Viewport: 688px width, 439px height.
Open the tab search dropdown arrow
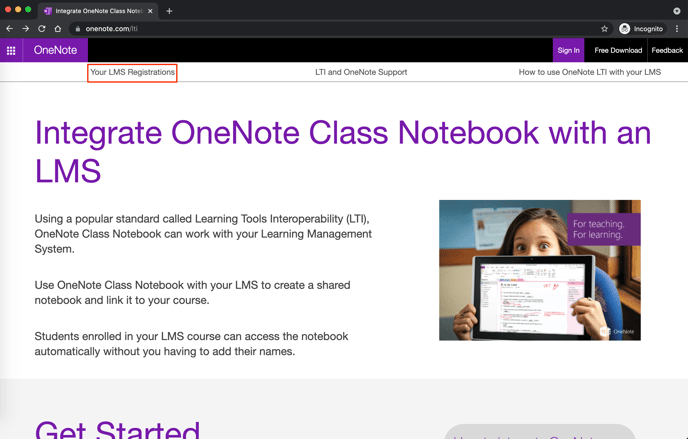point(677,11)
